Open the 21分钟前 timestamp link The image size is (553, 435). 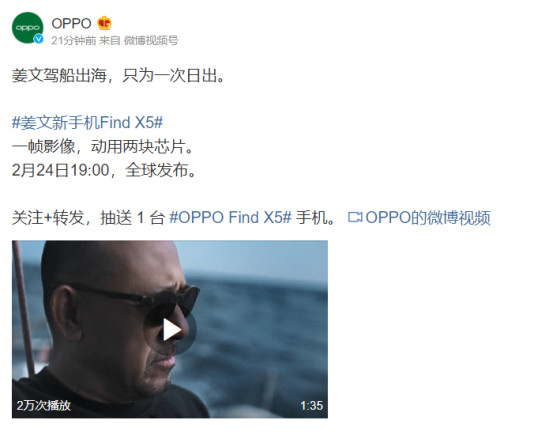(73, 41)
